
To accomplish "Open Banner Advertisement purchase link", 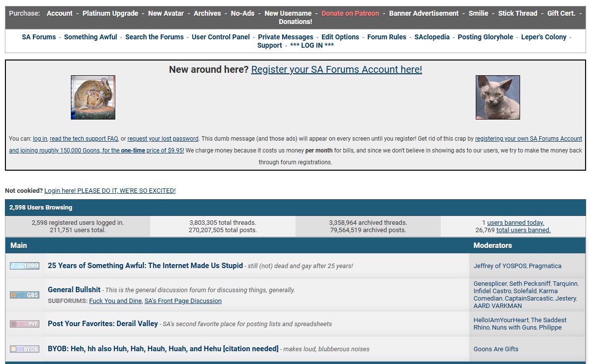I will click(x=424, y=13).
